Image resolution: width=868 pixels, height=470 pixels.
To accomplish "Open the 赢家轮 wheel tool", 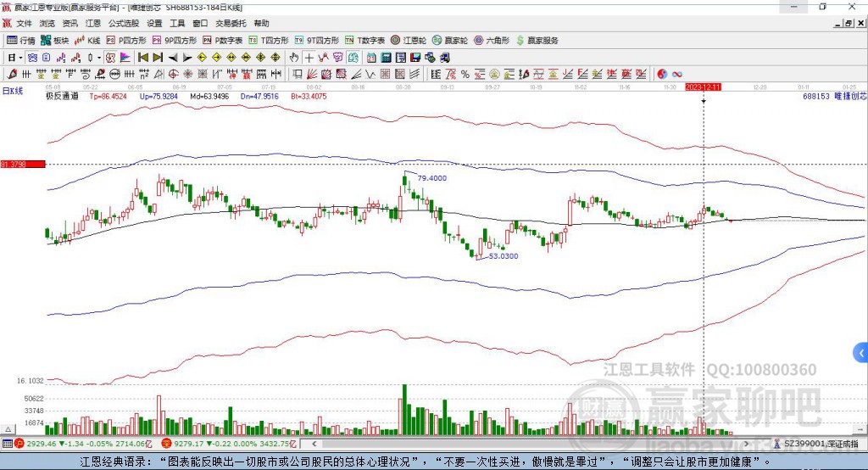I will tap(450, 41).
